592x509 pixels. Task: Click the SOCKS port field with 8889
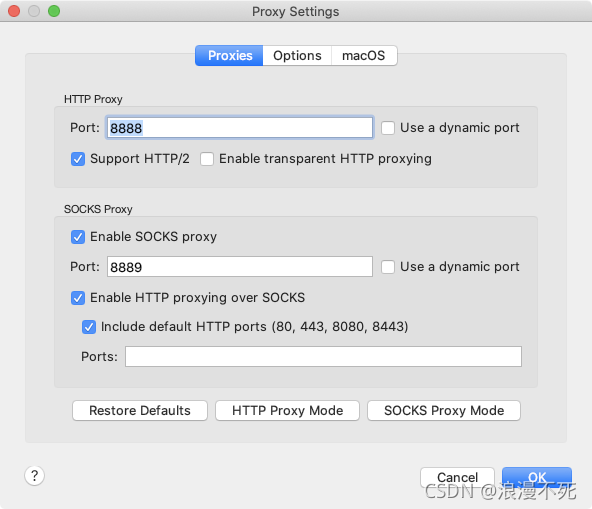tap(240, 267)
